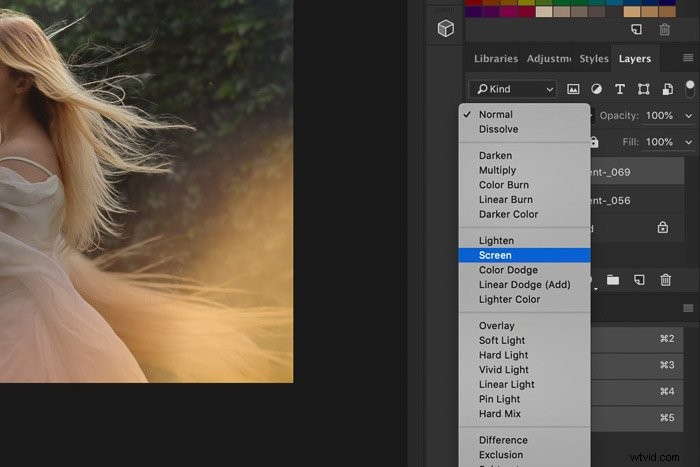Open the Layers panel options menu

688,58
